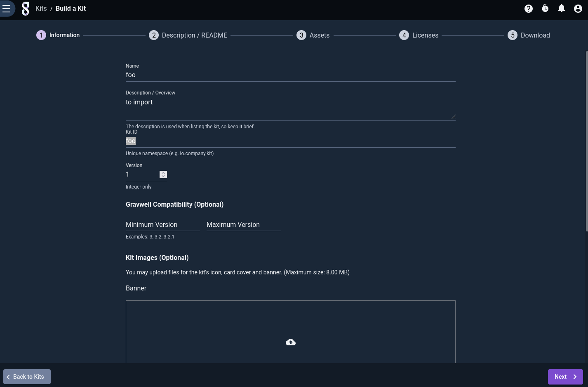
Task: Open the help question mark icon
Action: tap(528, 9)
